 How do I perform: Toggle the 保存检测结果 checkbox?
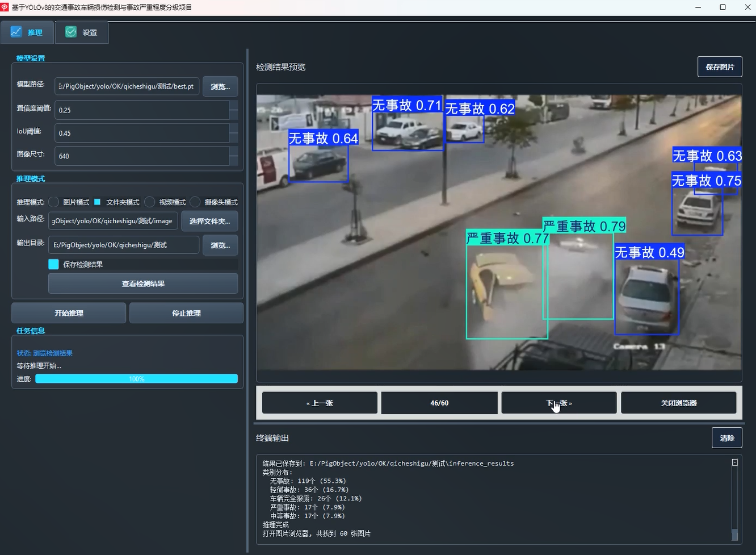[x=53, y=264]
